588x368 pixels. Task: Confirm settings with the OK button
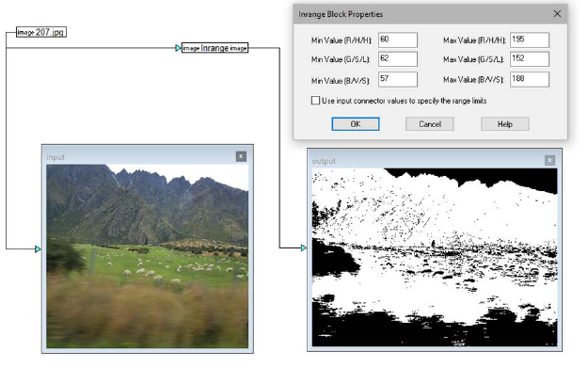coord(356,124)
